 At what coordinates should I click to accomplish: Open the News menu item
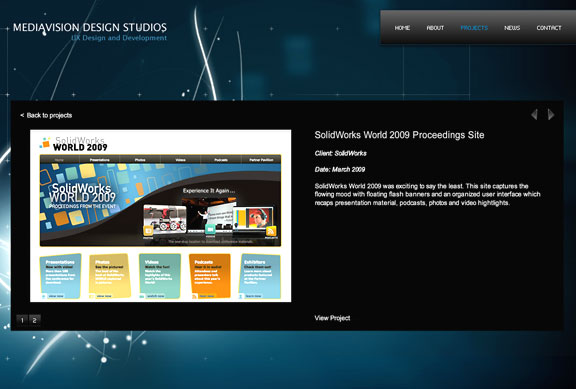[x=512, y=28]
